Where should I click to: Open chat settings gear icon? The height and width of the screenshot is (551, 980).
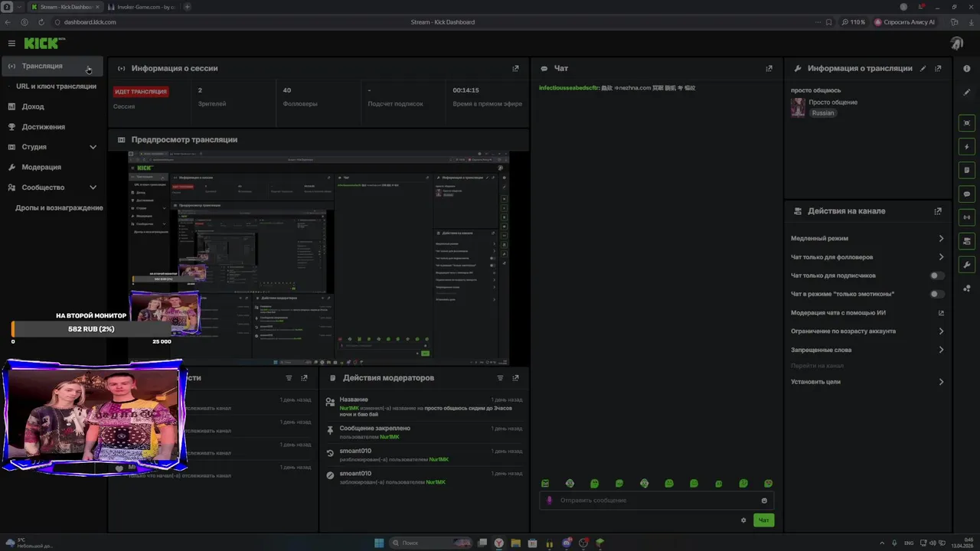click(743, 520)
